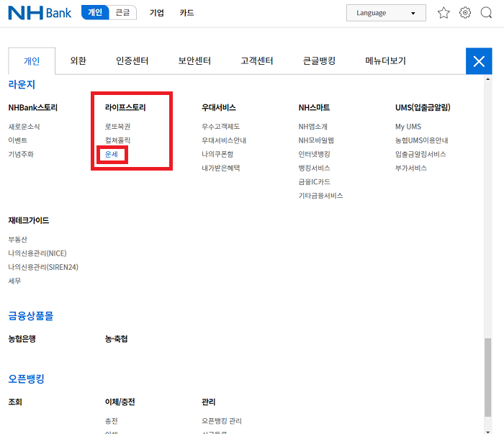Open 나의신용관리(NICE) link

(x=37, y=253)
